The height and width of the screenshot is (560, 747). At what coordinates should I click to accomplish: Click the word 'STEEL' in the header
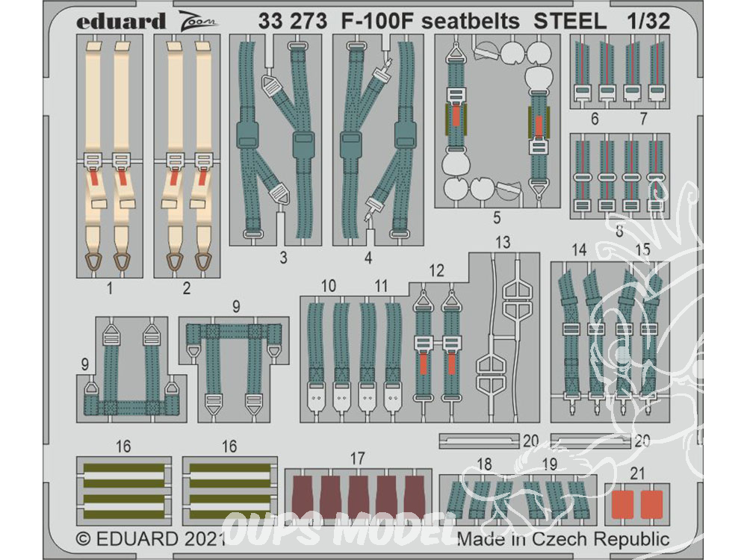570,21
